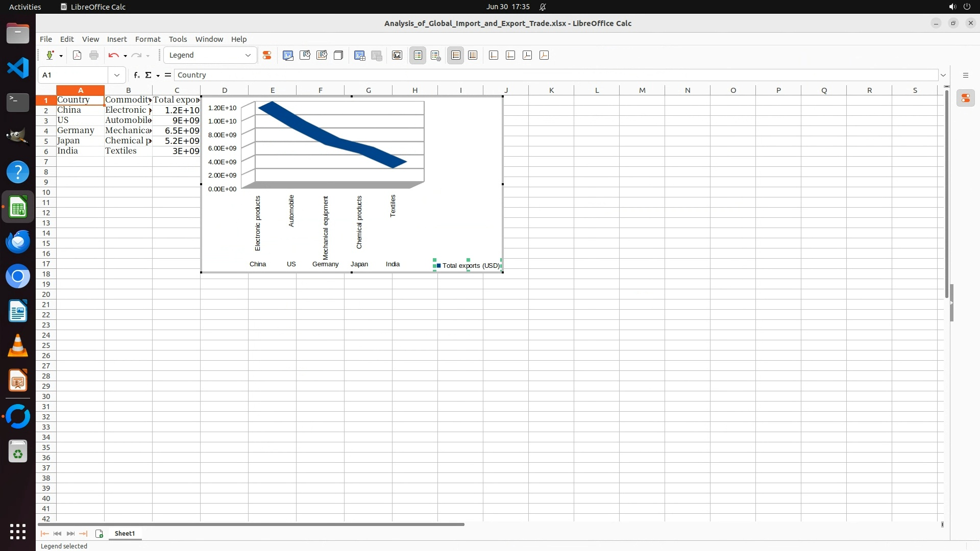Open the Insert menu
This screenshot has width=980, height=551.
pyautogui.click(x=116, y=39)
